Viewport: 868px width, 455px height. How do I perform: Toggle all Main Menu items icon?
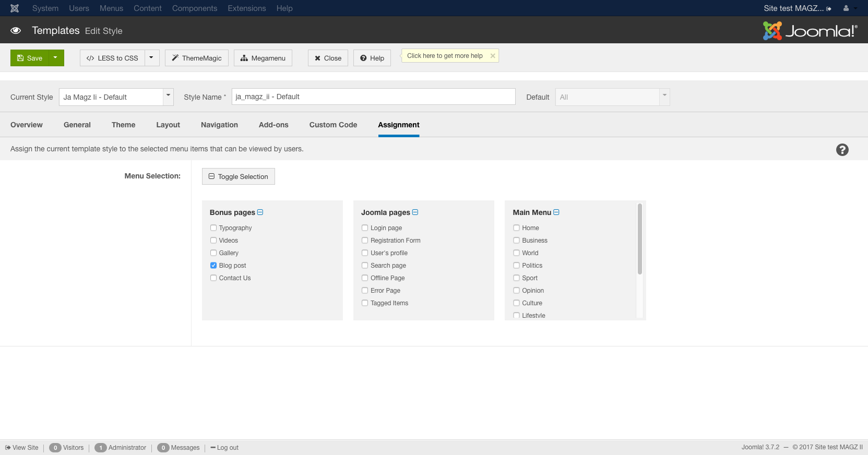556,212
